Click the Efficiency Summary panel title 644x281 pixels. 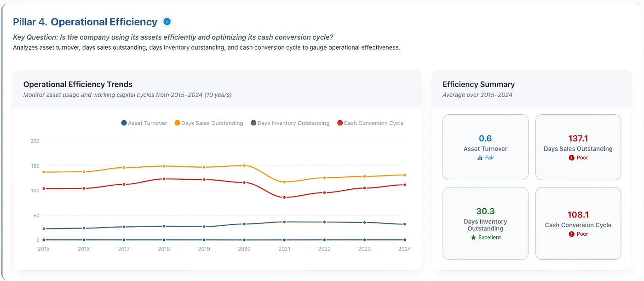[478, 84]
